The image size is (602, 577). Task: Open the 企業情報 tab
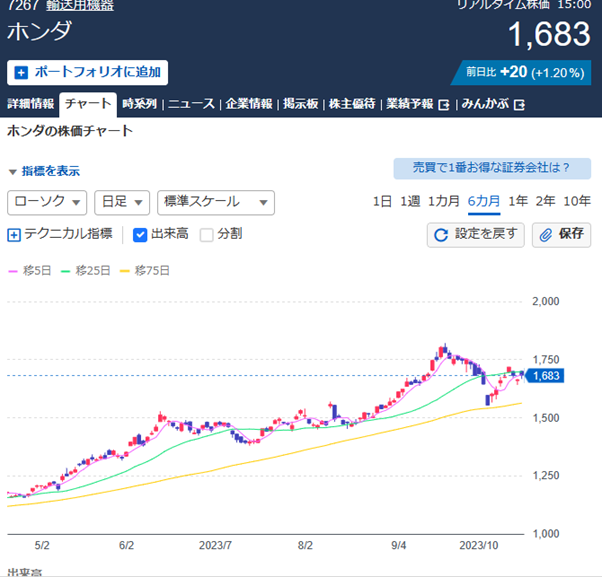click(x=249, y=104)
